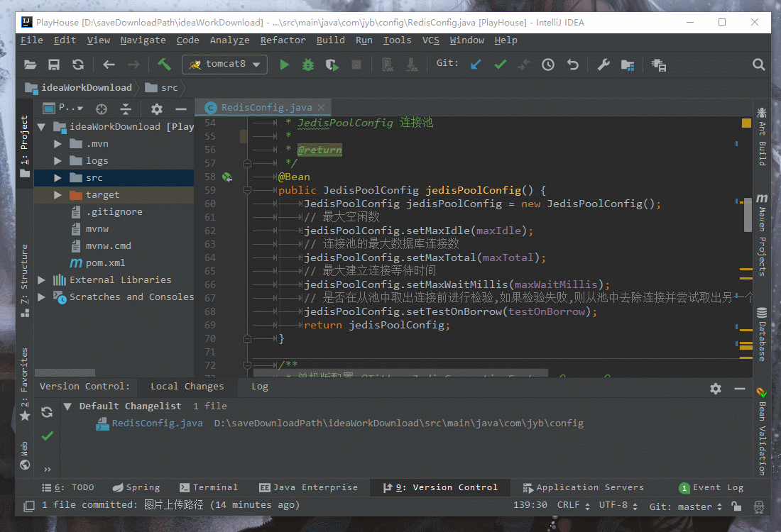Screen dimensions: 781x532
Task: Hide project panel with minus icon
Action: click(x=181, y=109)
